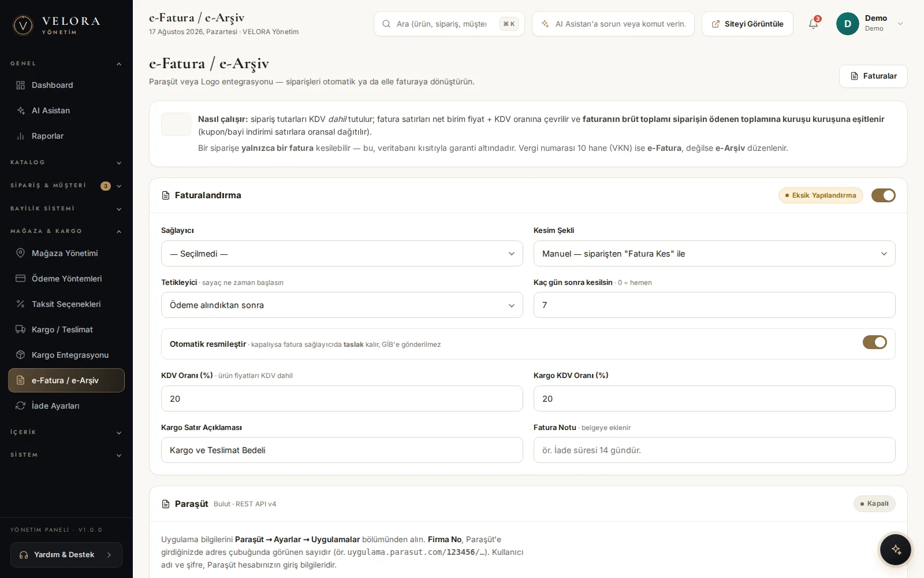Open the Demo user menu chevron
The height and width of the screenshot is (578, 924).
pos(900,24)
